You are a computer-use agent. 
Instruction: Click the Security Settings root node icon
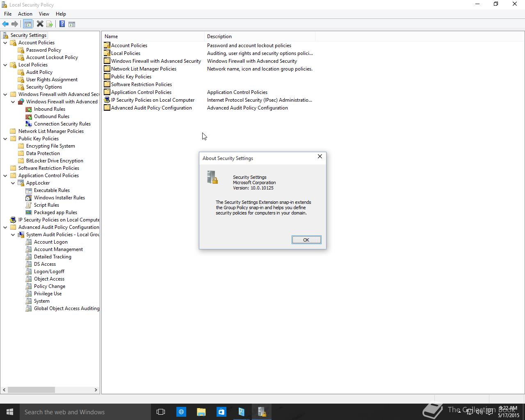(x=5, y=35)
